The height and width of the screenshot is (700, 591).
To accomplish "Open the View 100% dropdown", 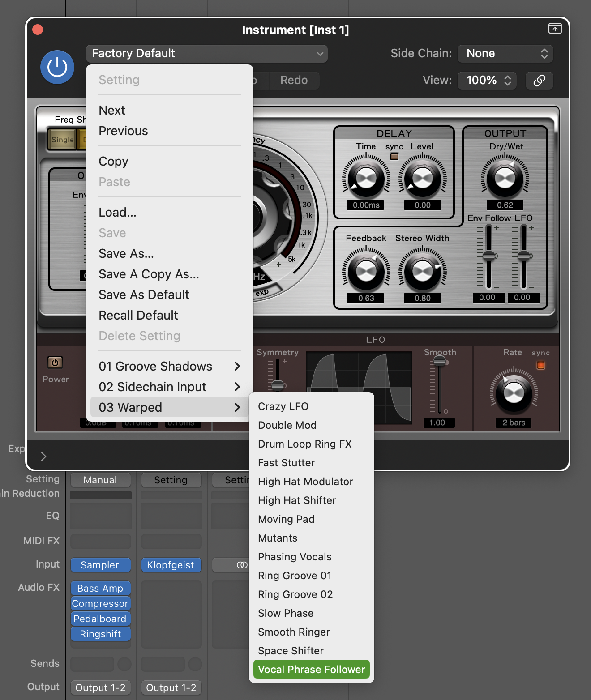I will click(487, 81).
